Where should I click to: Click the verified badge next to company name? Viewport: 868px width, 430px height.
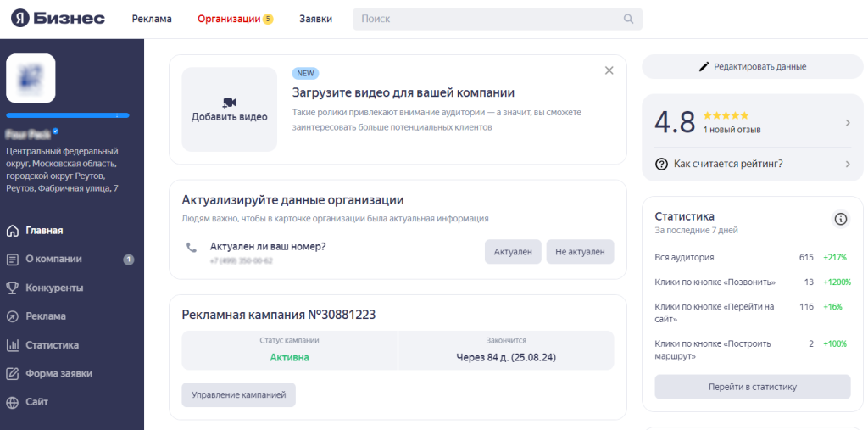(x=56, y=131)
